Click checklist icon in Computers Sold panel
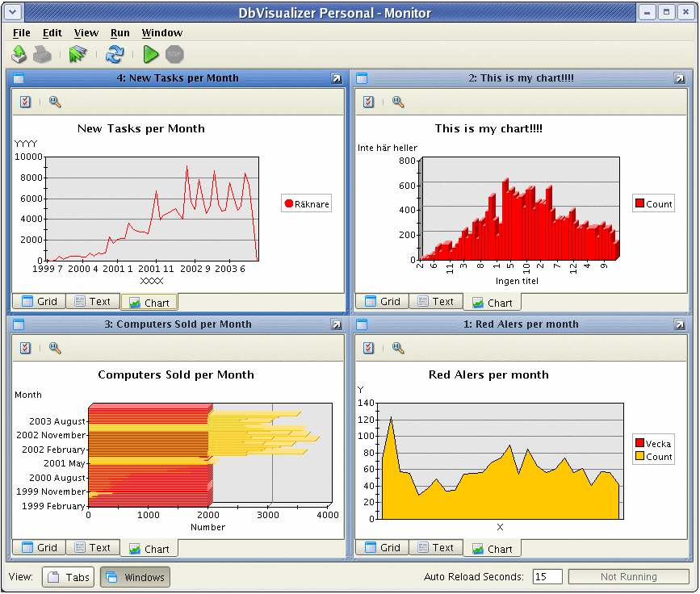 [x=25, y=348]
